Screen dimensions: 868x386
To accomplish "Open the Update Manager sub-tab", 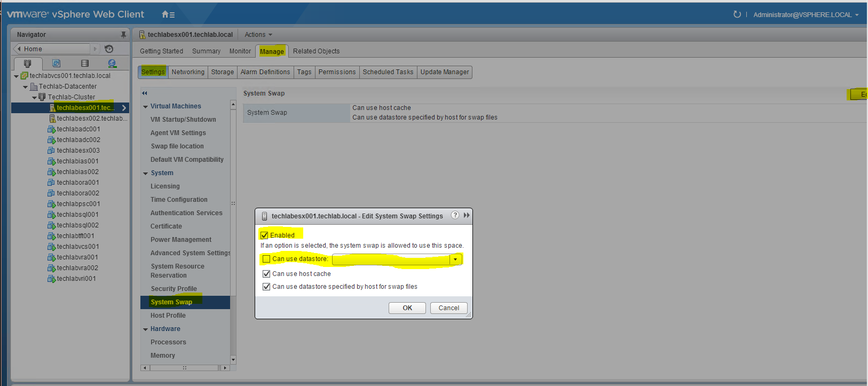I will click(x=445, y=72).
